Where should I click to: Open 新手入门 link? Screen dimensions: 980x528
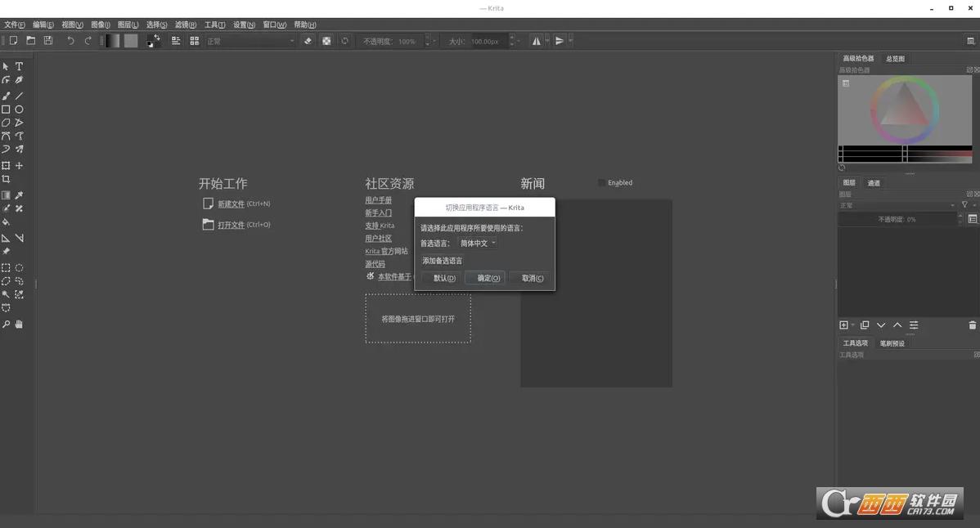tap(378, 213)
